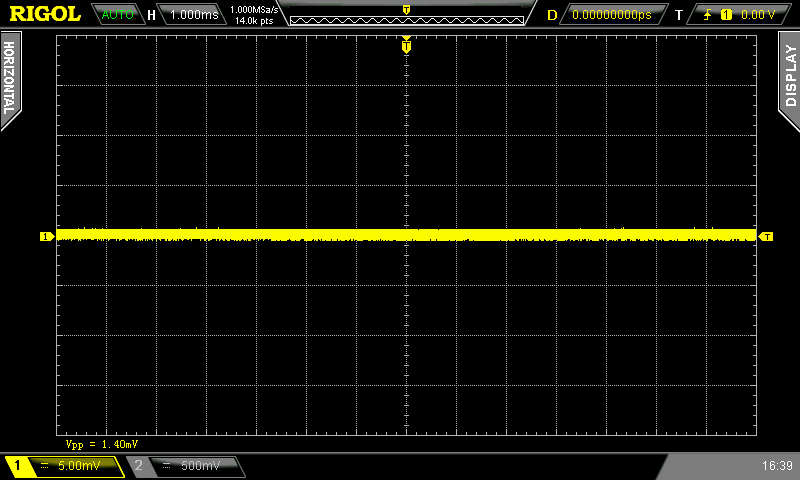
Task: Click the T trigger label in top bar
Action: pyautogui.click(x=679, y=15)
